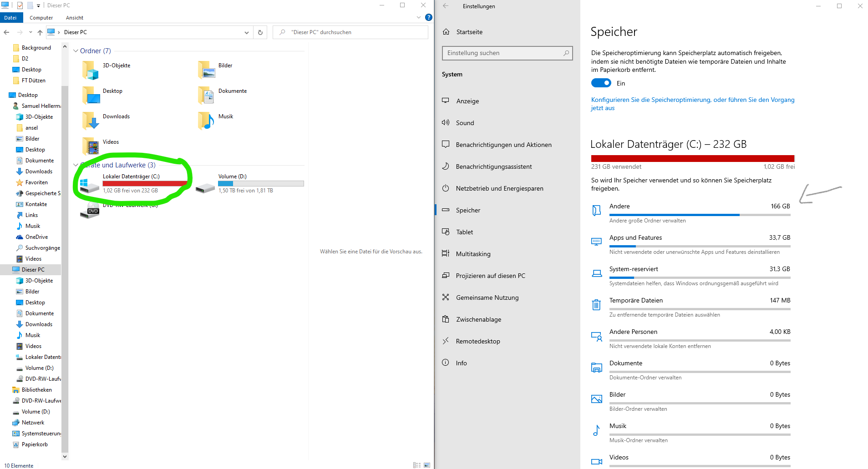Open the quick access toolbar dropdown
This screenshot has height=469, width=868.
pyautogui.click(x=38, y=5)
